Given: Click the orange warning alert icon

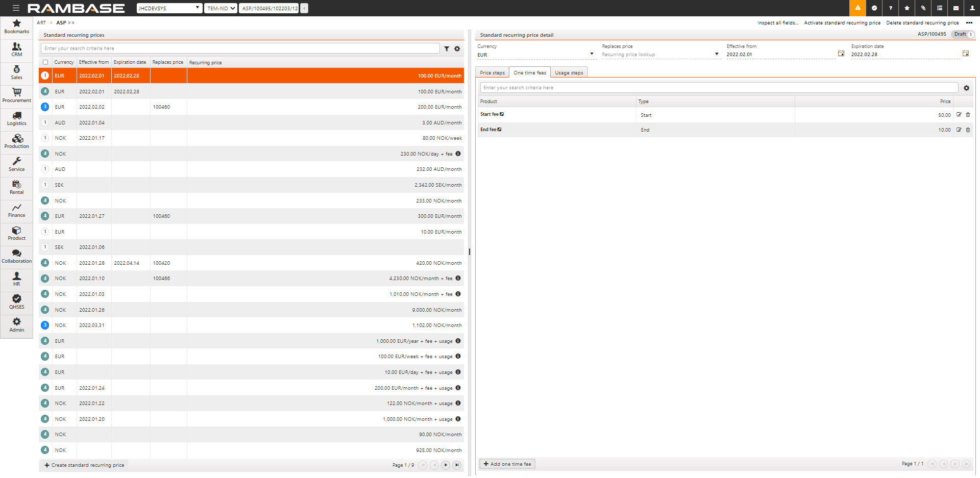Looking at the screenshot, I should (x=857, y=8).
